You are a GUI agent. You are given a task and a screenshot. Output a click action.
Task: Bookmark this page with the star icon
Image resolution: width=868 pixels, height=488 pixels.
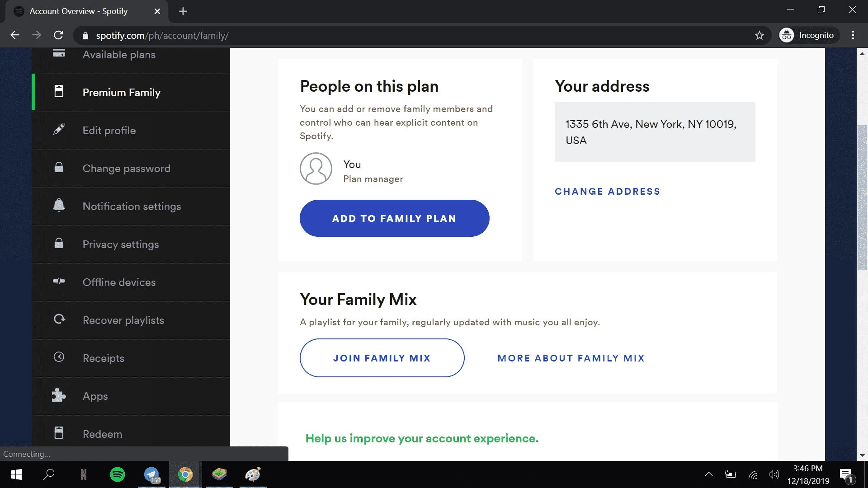759,35
